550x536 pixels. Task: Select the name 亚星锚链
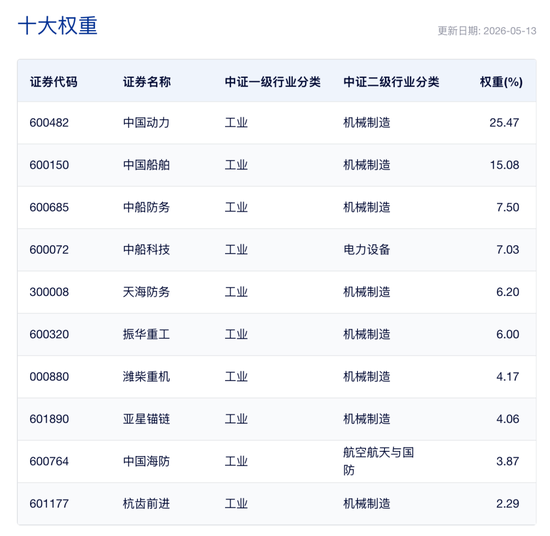(146, 419)
